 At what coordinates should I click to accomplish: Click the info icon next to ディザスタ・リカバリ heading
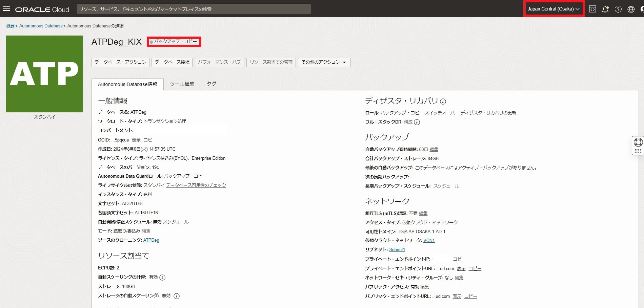(x=443, y=101)
